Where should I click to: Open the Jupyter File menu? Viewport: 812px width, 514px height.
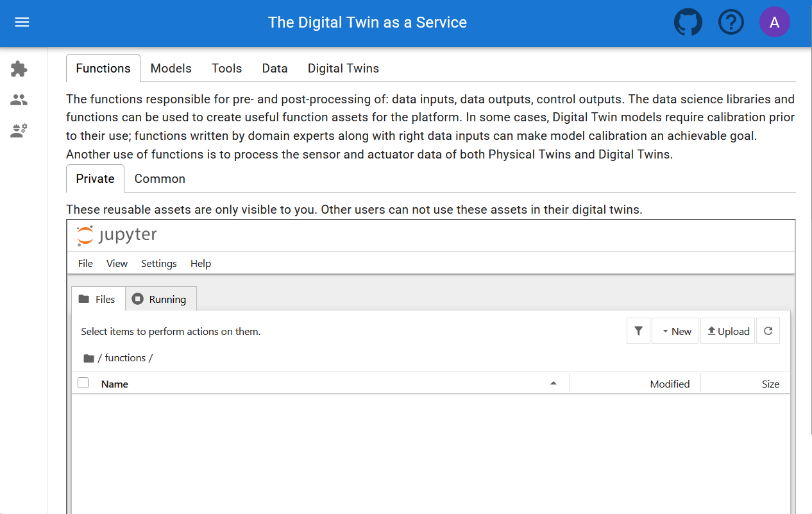(x=85, y=263)
